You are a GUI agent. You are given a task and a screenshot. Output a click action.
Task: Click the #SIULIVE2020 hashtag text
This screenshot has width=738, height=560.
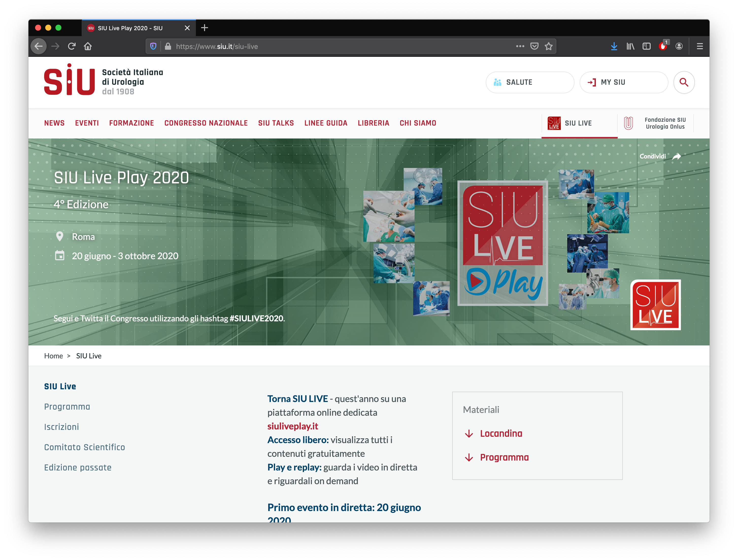click(257, 319)
